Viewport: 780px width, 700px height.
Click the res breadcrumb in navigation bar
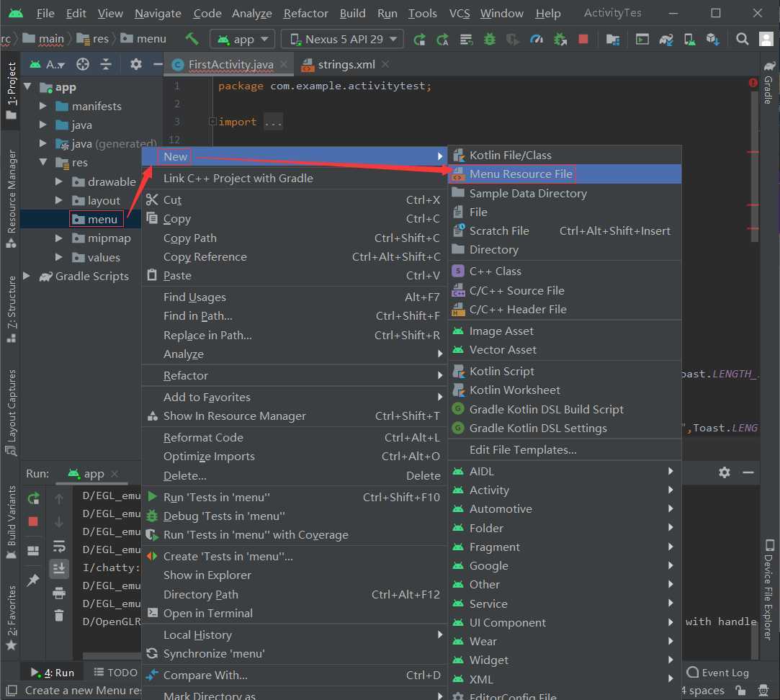click(93, 39)
